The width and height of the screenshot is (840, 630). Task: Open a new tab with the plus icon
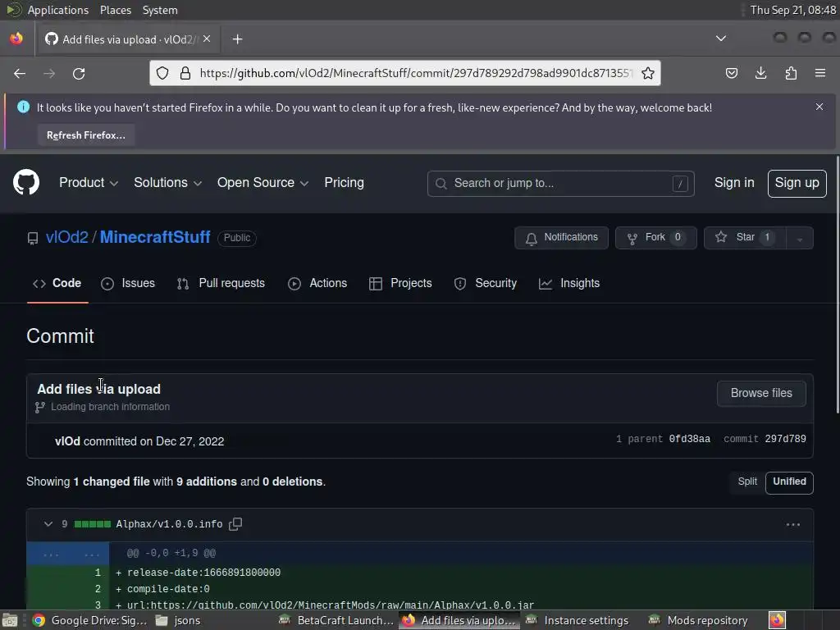(237, 39)
